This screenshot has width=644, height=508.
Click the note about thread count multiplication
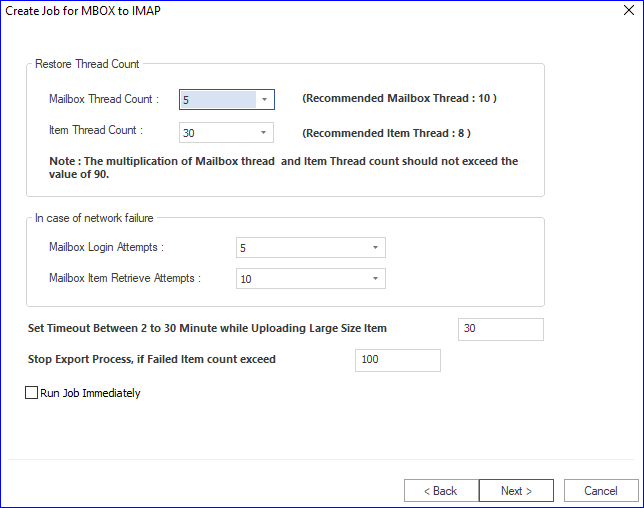(283, 168)
